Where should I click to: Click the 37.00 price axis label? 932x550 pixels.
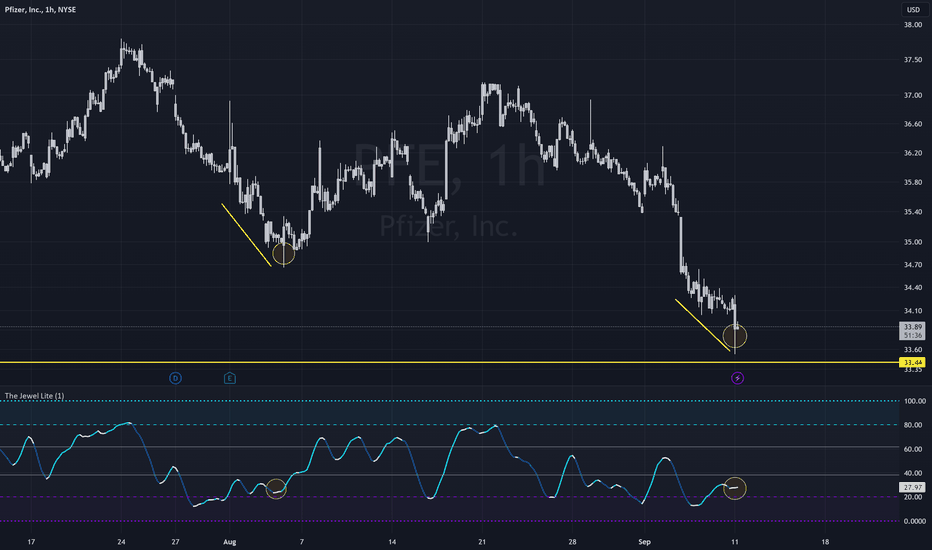point(913,95)
